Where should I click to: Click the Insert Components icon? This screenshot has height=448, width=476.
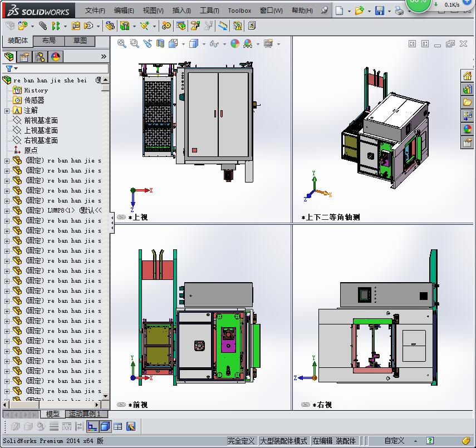pos(22,26)
